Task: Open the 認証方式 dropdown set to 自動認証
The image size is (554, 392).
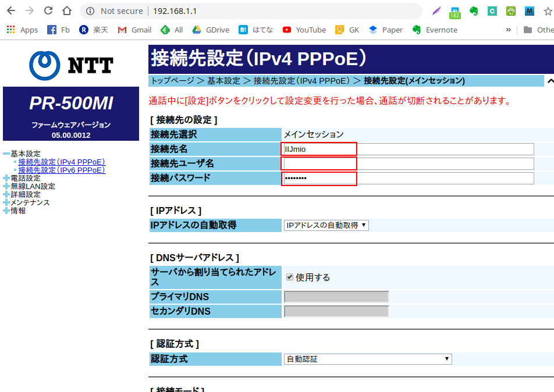Action: coord(368,359)
